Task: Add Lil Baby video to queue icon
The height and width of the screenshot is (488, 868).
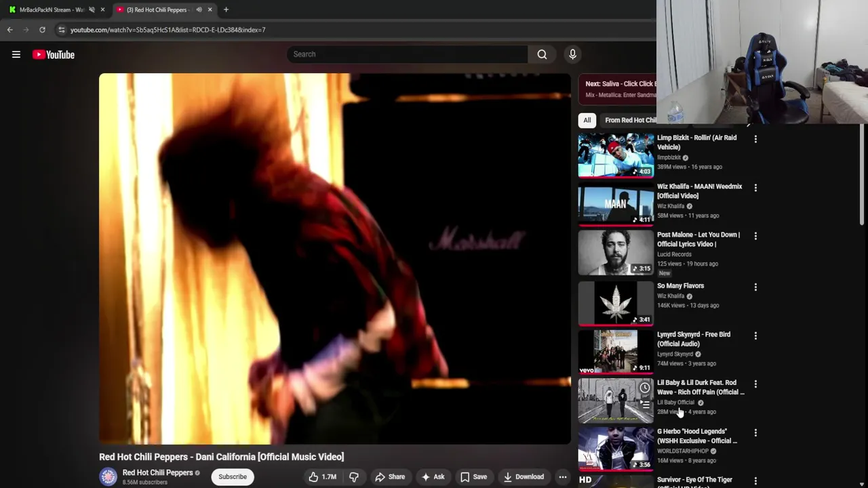Action: tap(645, 405)
